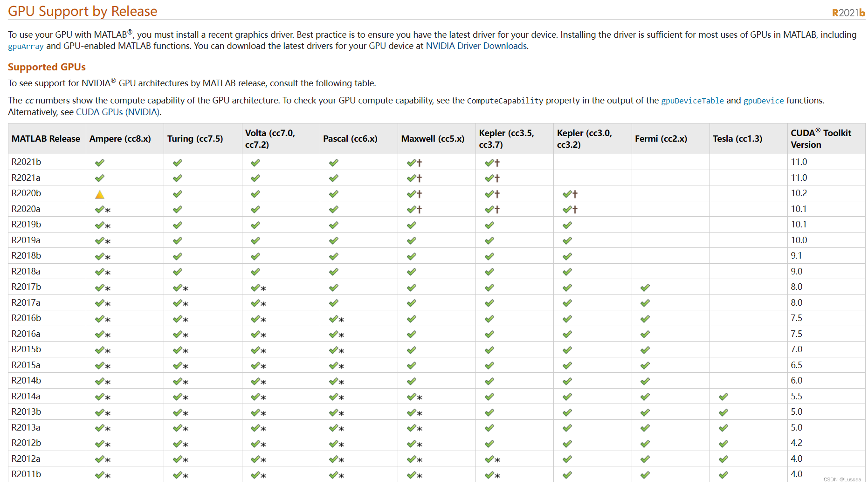Click the Maxwell checkmark with asterisk for R2014a
Image resolution: width=868 pixels, height=486 pixels.
pyautogui.click(x=415, y=397)
